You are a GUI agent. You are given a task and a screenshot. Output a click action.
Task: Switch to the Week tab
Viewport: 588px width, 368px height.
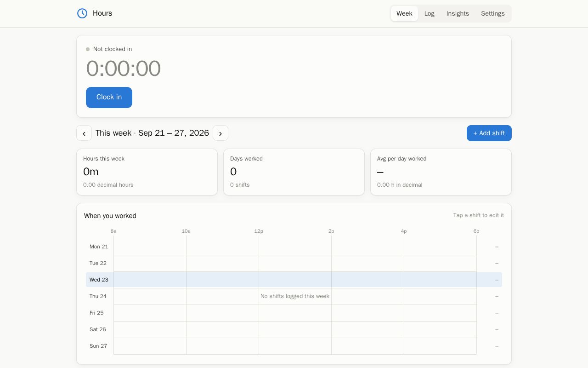click(x=404, y=13)
